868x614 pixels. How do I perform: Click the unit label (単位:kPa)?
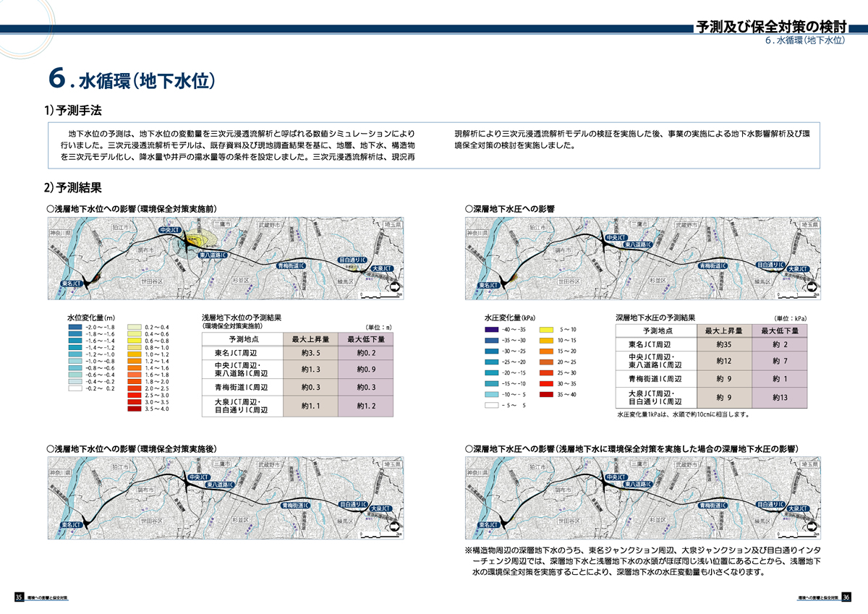pyautogui.click(x=789, y=318)
